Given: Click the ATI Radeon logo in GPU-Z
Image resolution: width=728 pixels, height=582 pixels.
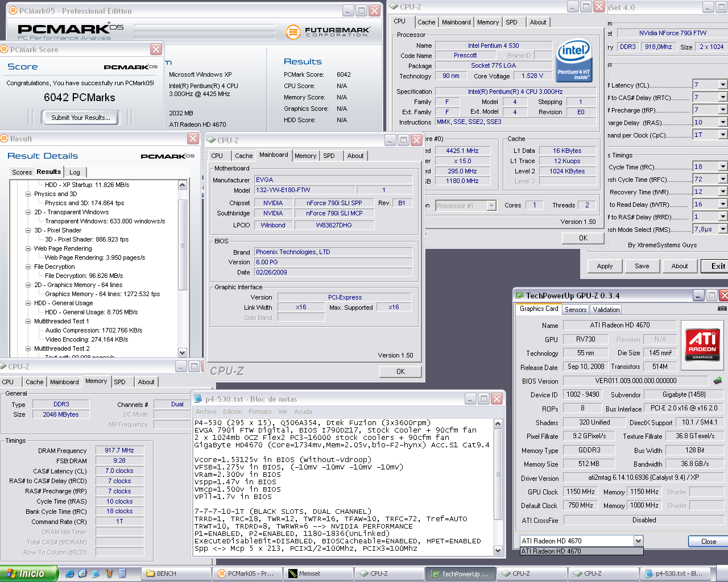Looking at the screenshot, I should tap(702, 344).
